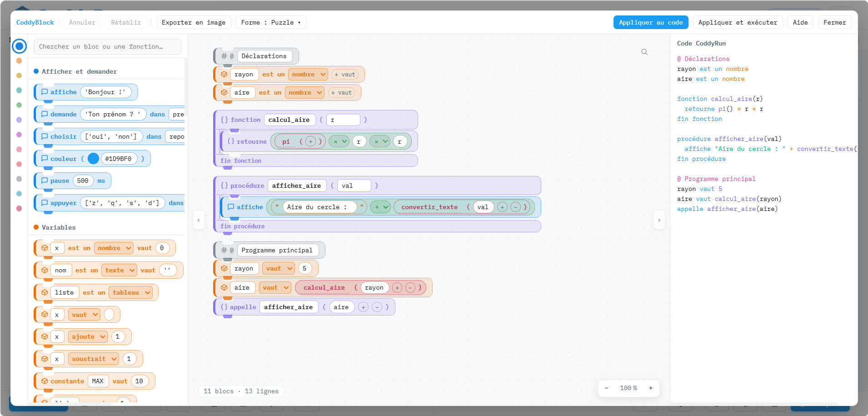Click the CoddyBlock title link
This screenshot has height=416, width=868.
click(x=35, y=22)
